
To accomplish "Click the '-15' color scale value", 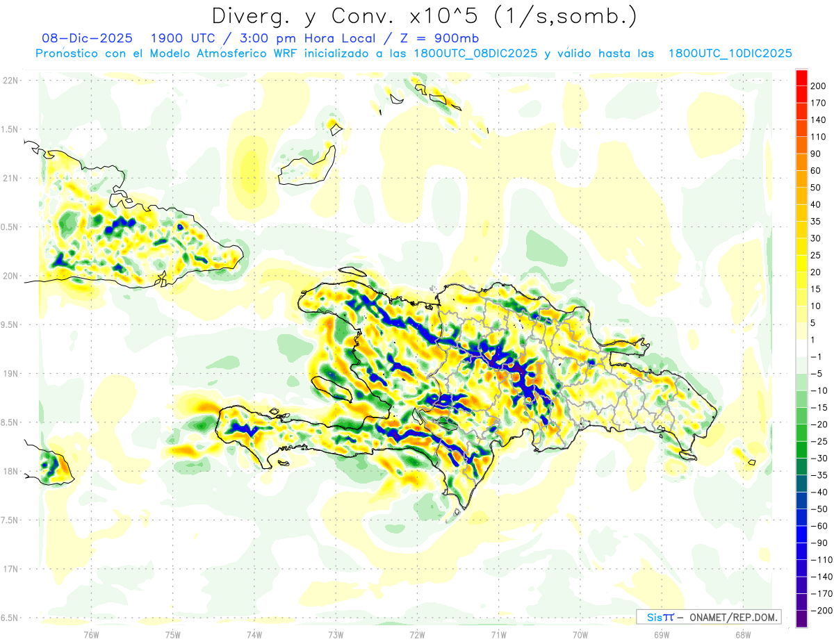I will (818, 407).
